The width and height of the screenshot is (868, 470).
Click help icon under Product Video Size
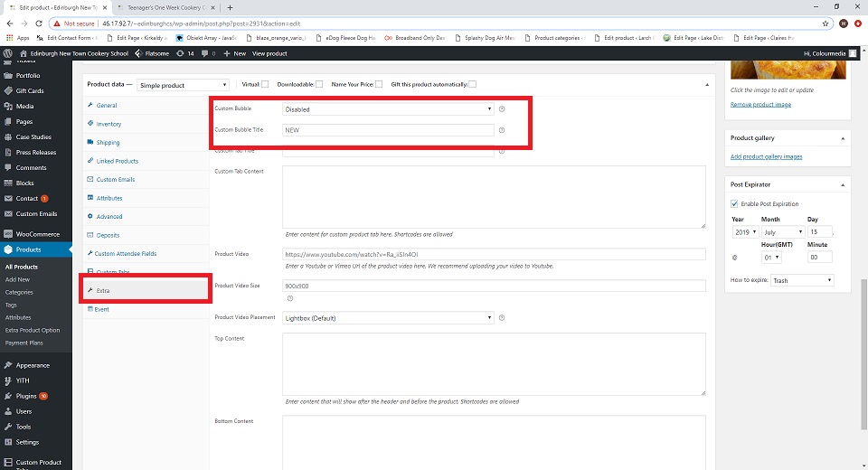pos(289,298)
